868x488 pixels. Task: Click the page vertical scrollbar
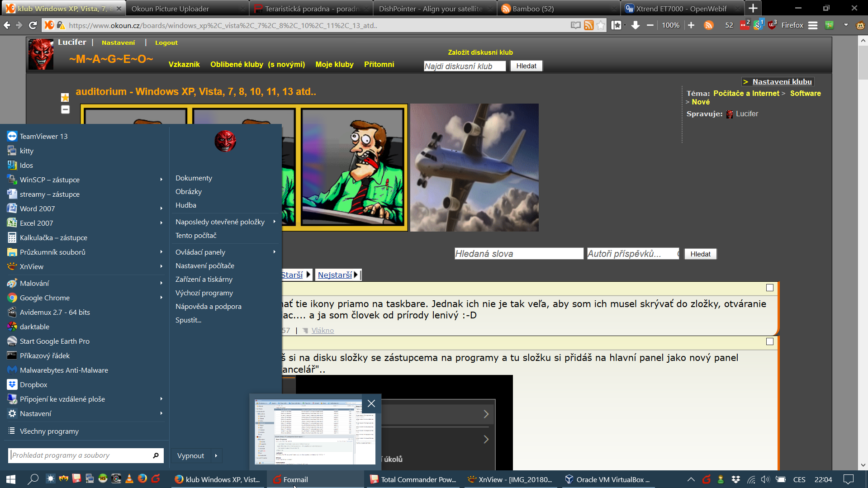coord(863,253)
